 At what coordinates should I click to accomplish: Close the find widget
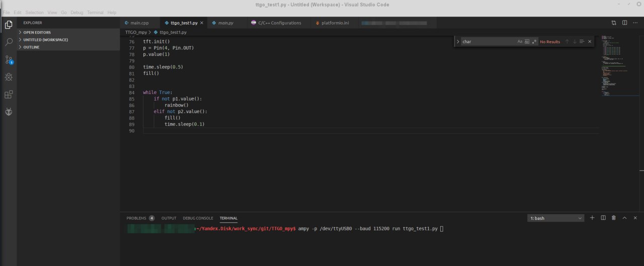pyautogui.click(x=590, y=42)
